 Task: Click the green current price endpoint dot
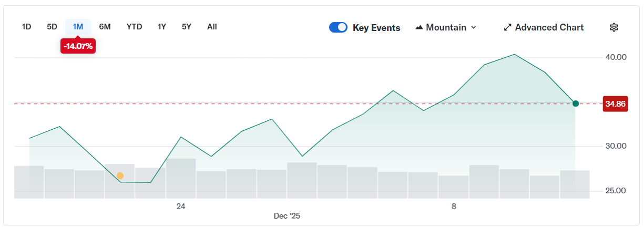pos(576,104)
